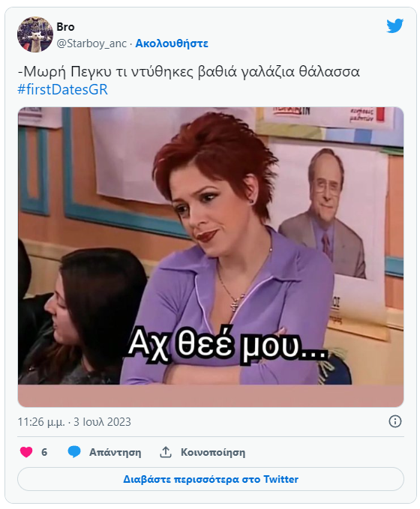The image size is (420, 509).
Task: Open the tweet info circle icon
Action: coord(395,421)
